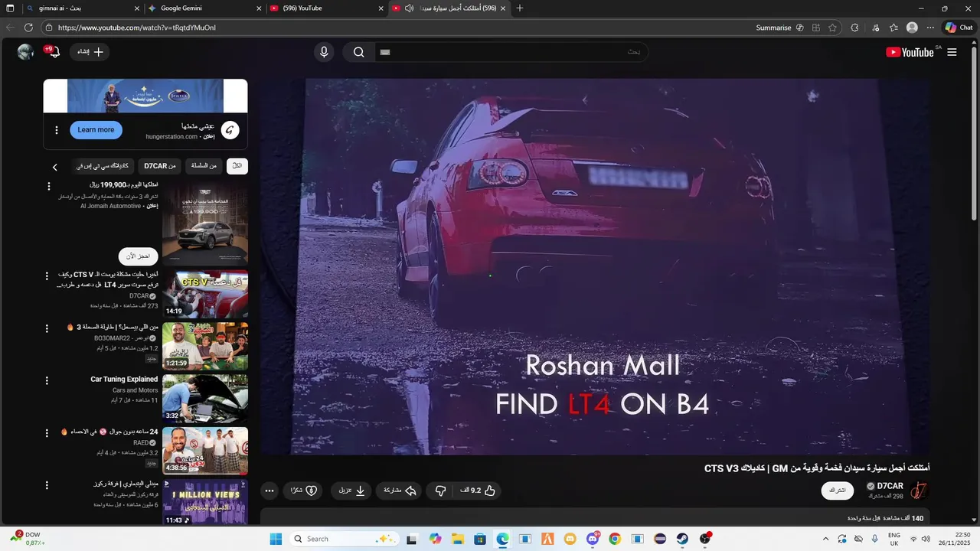Open the D7CAR channel avatar
Image resolution: width=980 pixels, height=551 pixels.
coord(919,491)
